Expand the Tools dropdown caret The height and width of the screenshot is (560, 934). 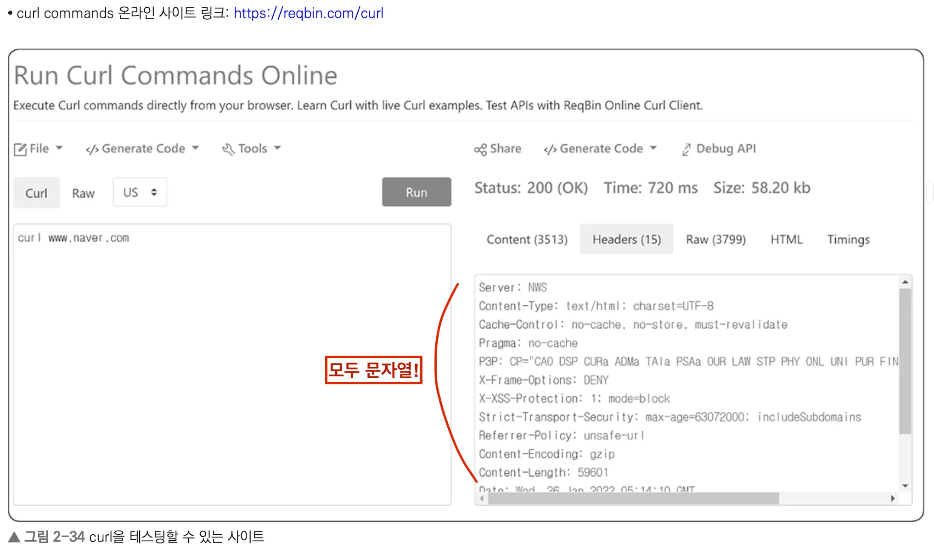coord(277,148)
